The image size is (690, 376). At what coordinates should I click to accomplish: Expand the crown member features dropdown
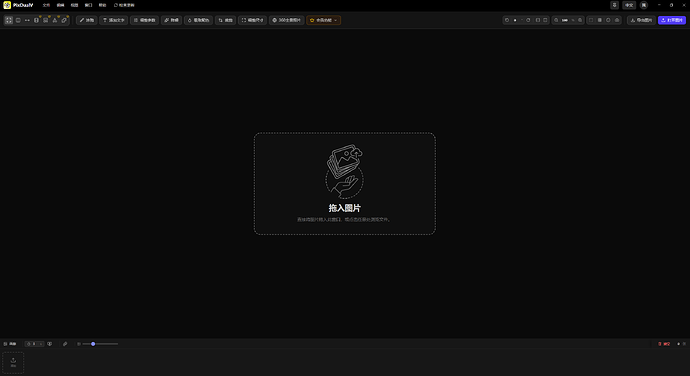tap(323, 20)
